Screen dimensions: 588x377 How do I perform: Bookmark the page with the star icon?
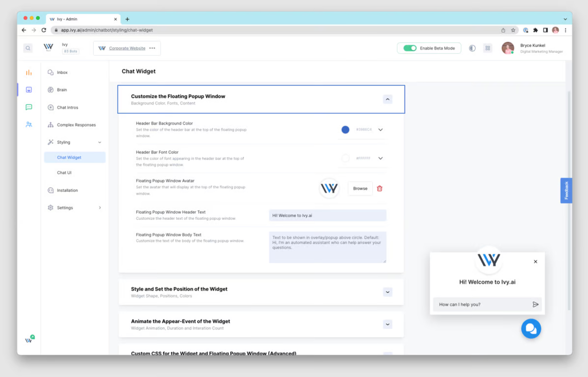[513, 30]
